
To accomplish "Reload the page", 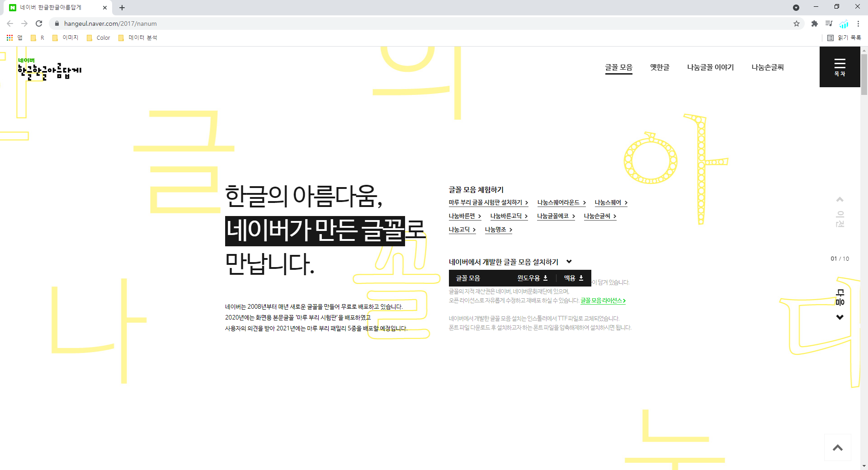I will click(x=39, y=23).
